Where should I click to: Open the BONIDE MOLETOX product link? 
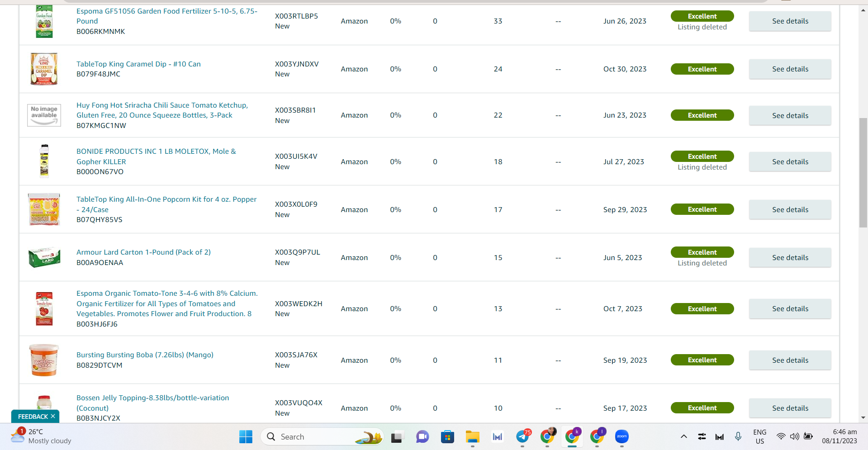(x=156, y=156)
